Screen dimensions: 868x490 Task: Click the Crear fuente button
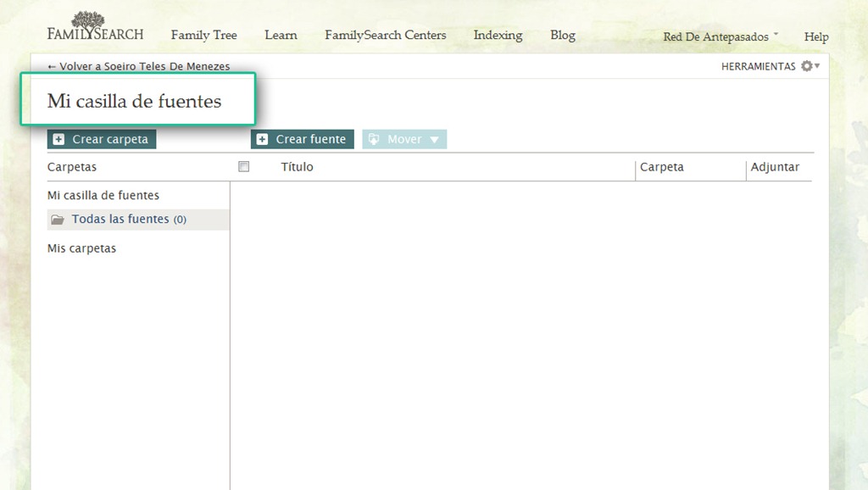point(303,139)
